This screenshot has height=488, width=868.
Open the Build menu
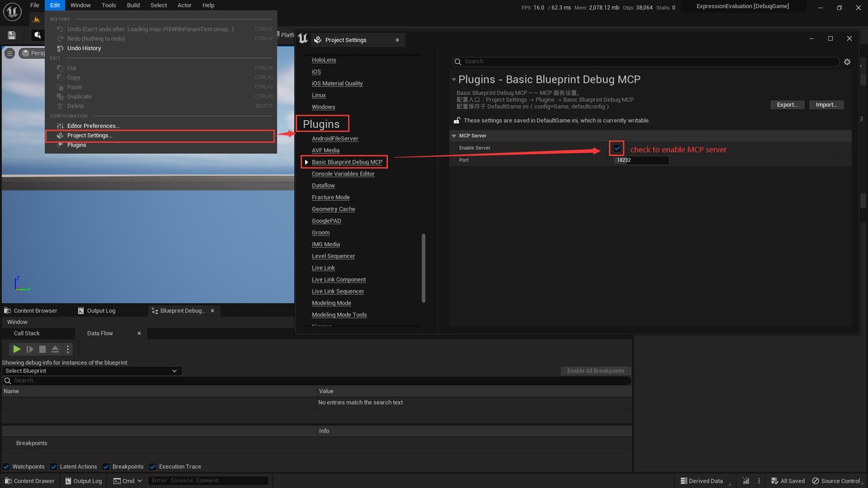(x=134, y=5)
